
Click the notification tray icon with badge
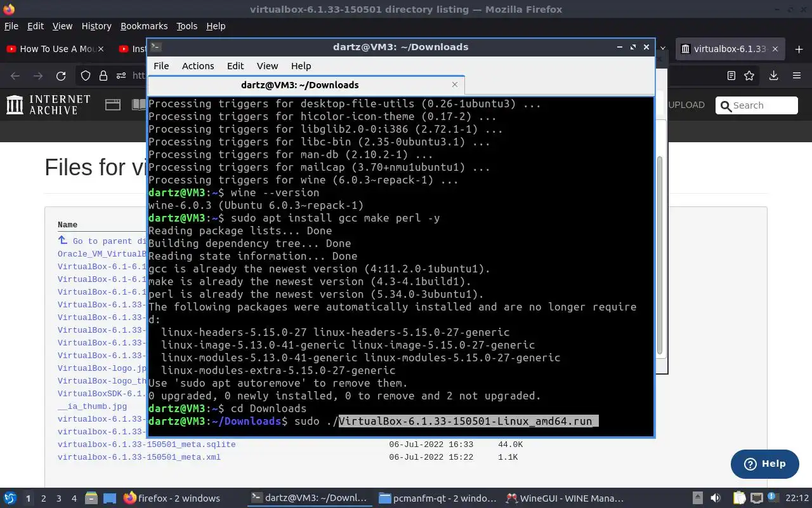pyautogui.click(x=773, y=498)
